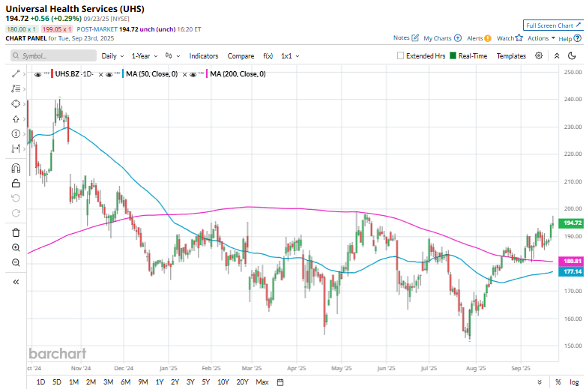586x392 pixels.
Task: Open the date range calendar icon
Action: pos(280,382)
